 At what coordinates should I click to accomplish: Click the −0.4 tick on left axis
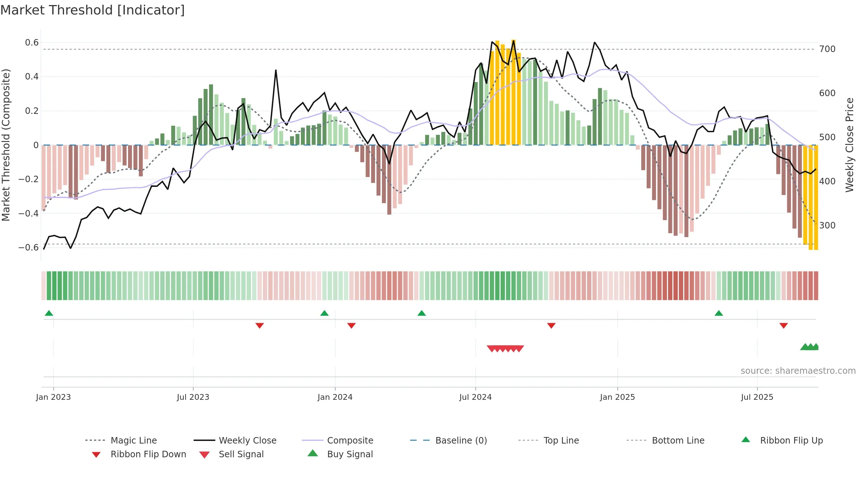[29, 213]
